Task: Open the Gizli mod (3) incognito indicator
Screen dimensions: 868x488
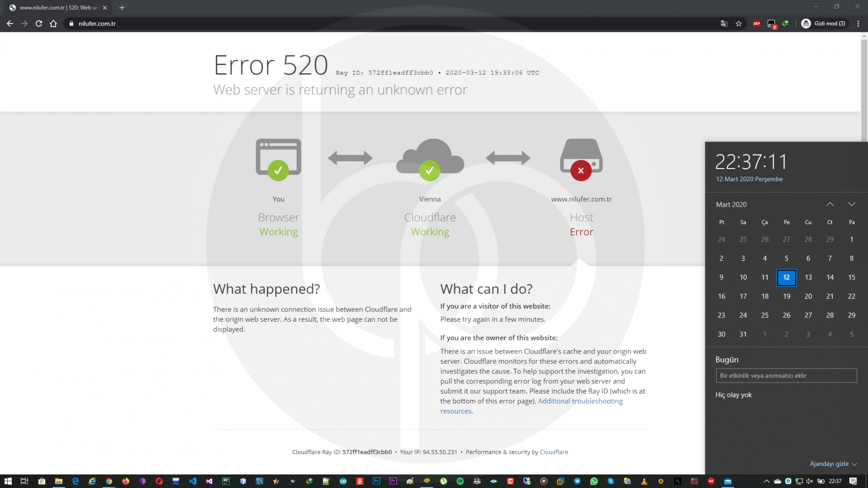Action: (x=823, y=24)
